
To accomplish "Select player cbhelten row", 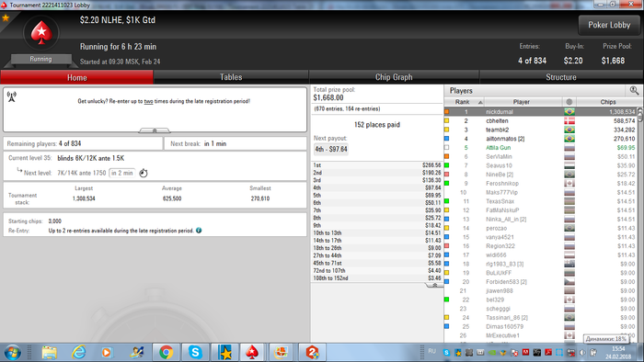I will point(541,120).
